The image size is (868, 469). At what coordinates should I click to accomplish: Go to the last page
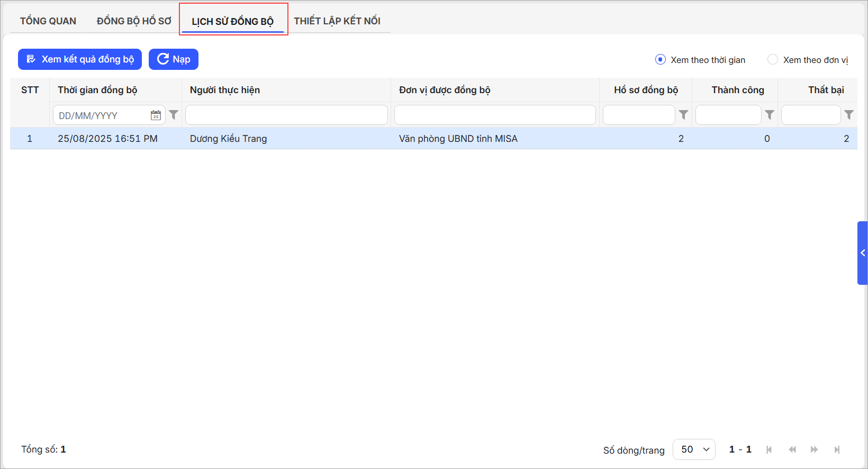point(837,449)
